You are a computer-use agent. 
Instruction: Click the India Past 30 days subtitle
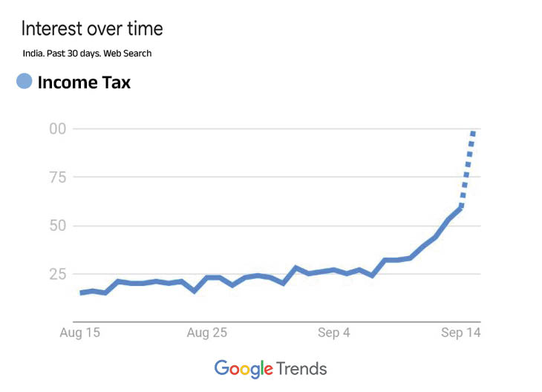(87, 53)
